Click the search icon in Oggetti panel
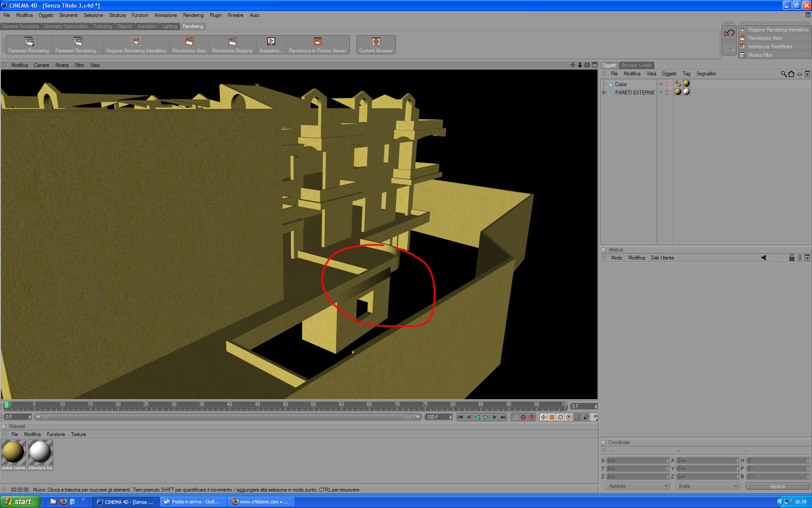The width and height of the screenshot is (812, 508). coord(783,74)
